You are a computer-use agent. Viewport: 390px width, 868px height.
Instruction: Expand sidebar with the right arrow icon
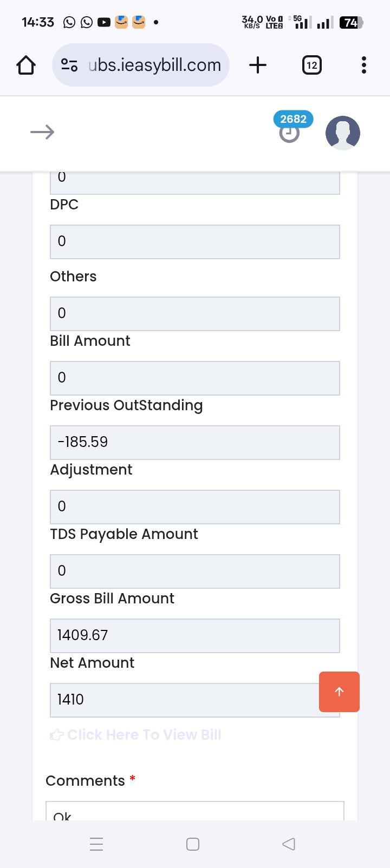(x=42, y=132)
